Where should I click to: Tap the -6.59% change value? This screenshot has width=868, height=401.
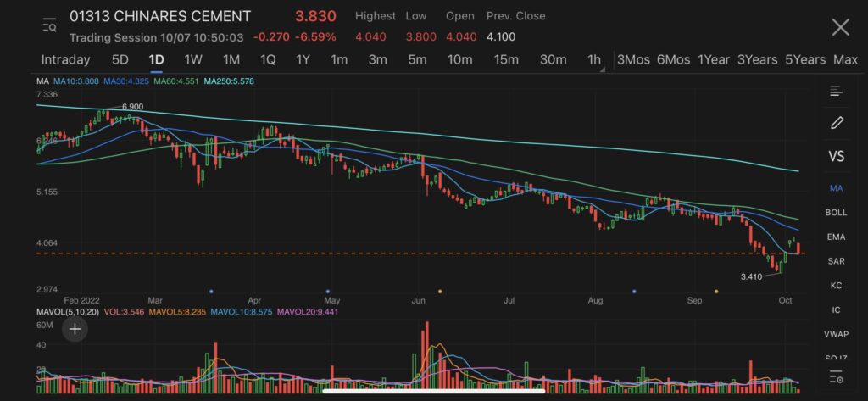point(315,37)
